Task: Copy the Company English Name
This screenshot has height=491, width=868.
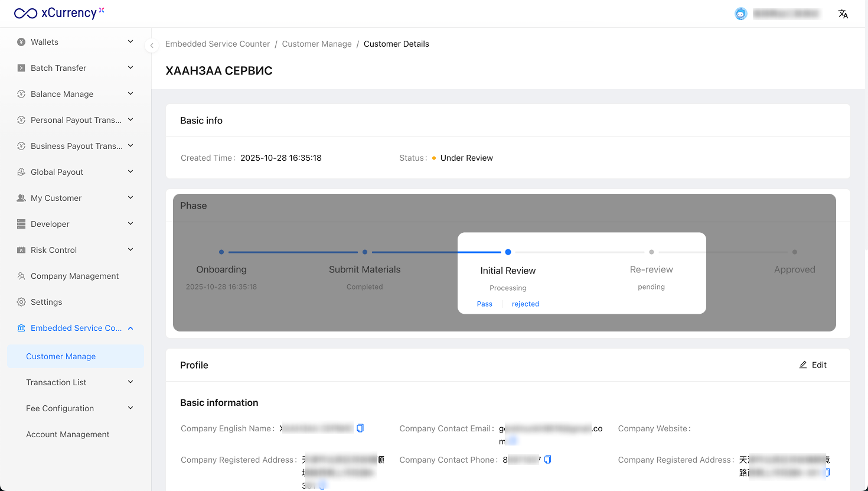Action: point(360,428)
